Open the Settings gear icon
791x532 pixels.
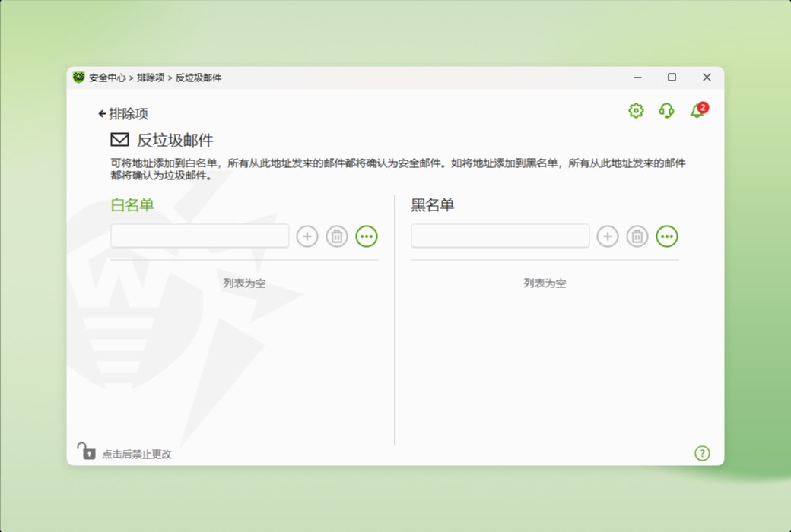(x=635, y=110)
